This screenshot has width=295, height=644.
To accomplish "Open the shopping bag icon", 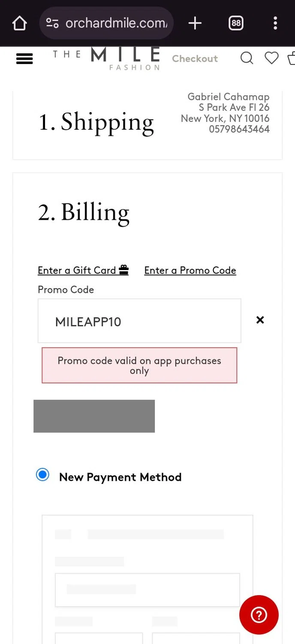I will tap(292, 58).
